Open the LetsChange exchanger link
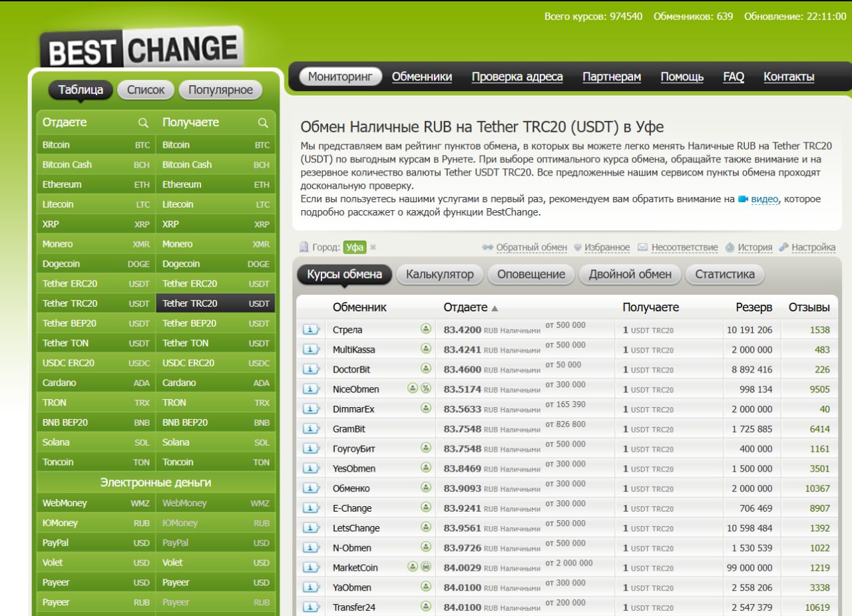 point(356,528)
